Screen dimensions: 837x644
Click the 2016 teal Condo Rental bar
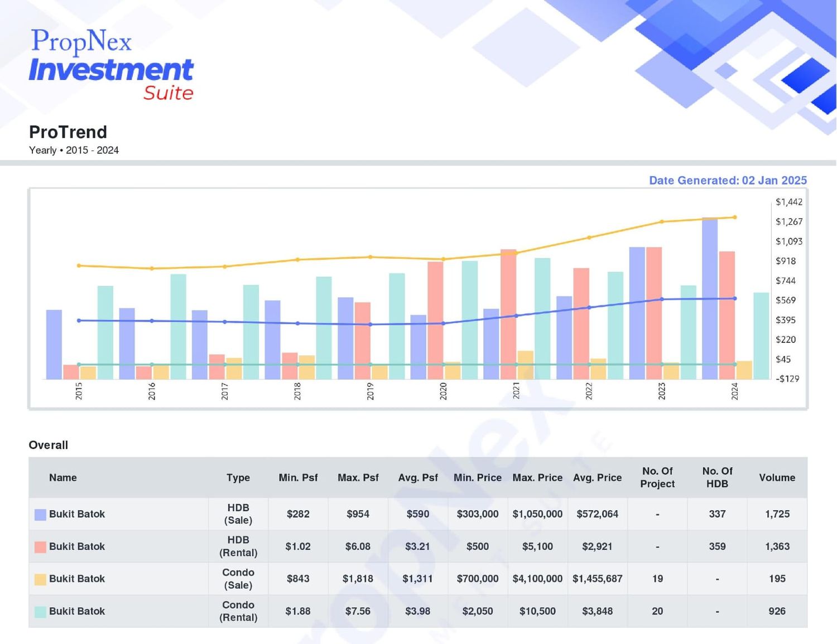pos(178,327)
